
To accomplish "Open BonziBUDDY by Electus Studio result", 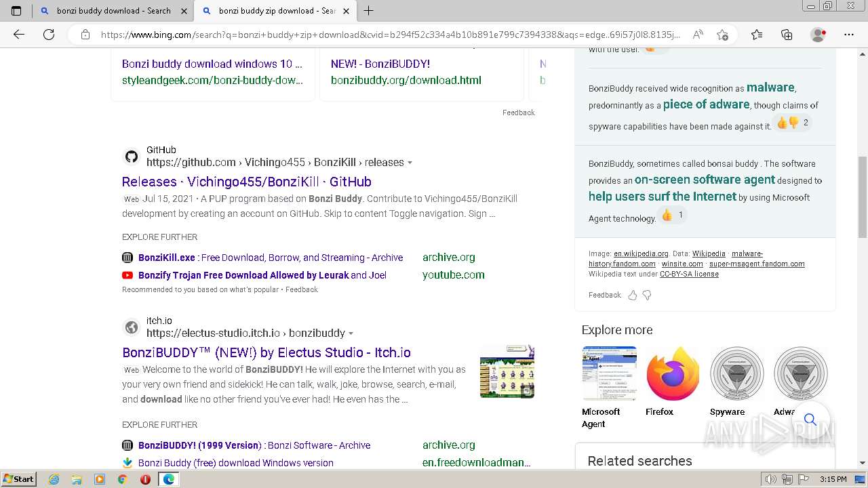I will (267, 352).
